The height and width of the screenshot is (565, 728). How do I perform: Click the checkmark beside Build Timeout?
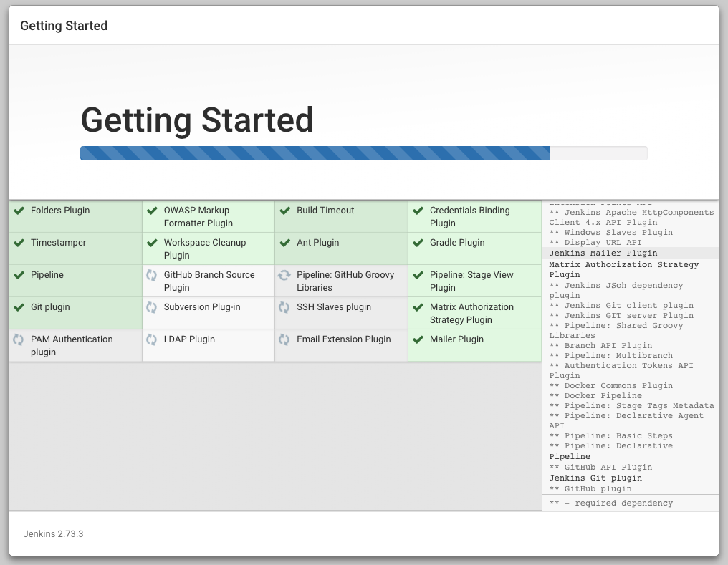coord(284,211)
